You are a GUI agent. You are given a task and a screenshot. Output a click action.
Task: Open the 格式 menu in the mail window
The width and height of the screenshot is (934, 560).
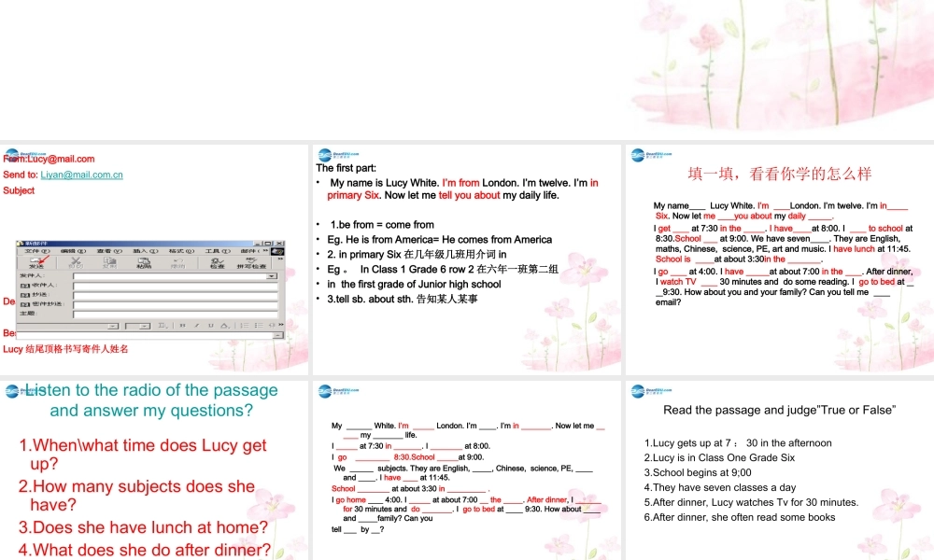pyautogui.click(x=182, y=251)
